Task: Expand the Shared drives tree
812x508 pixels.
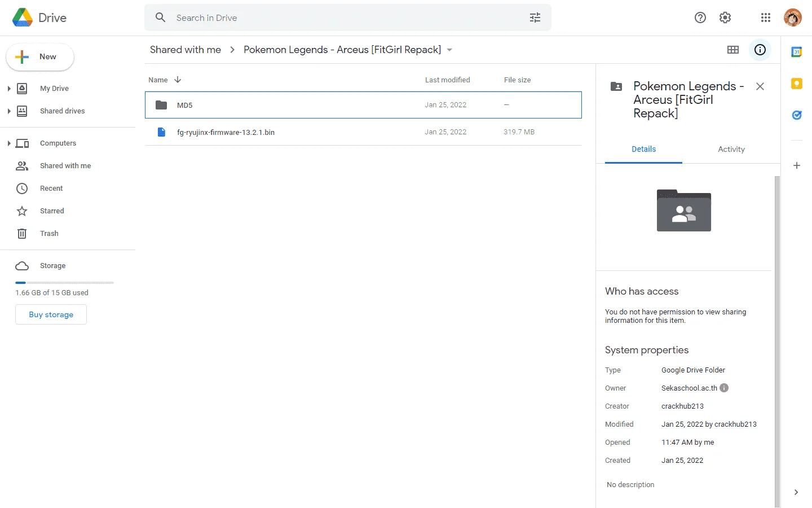Action: click(x=9, y=111)
